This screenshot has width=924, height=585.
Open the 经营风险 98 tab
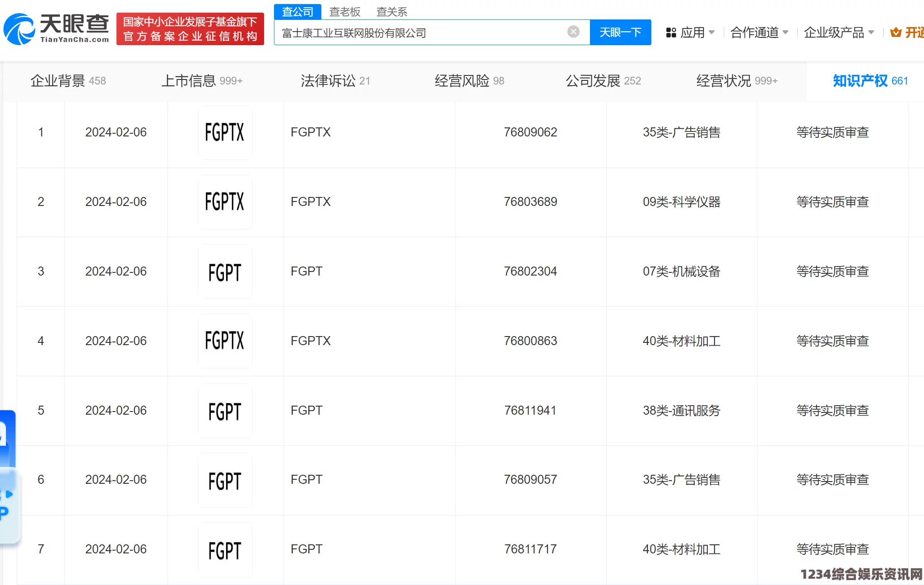469,81
